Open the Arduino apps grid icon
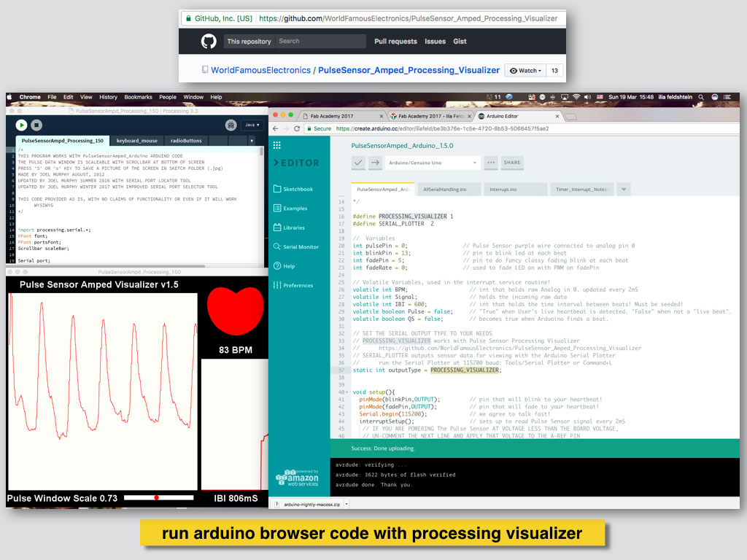The image size is (747, 560). [x=276, y=145]
